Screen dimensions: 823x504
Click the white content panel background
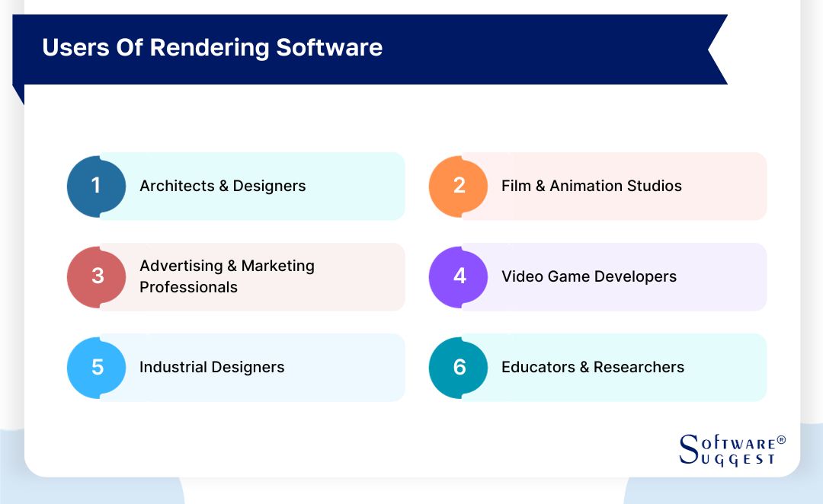(411, 415)
